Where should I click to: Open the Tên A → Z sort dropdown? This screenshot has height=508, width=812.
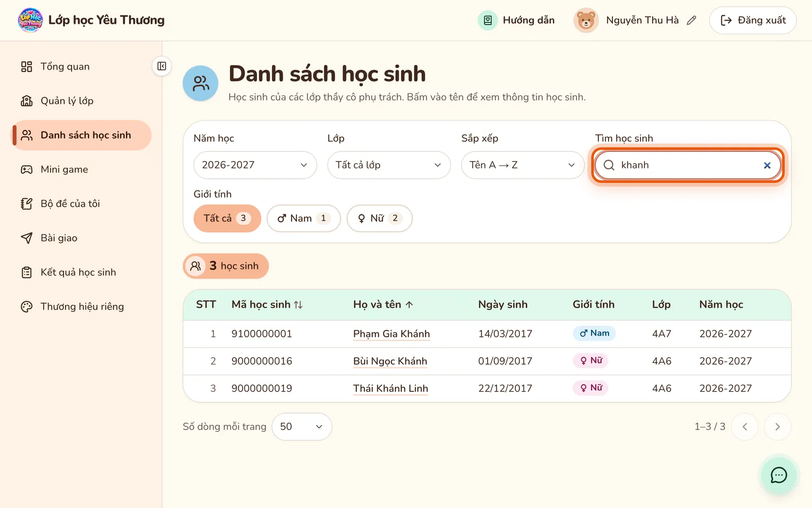click(x=523, y=165)
